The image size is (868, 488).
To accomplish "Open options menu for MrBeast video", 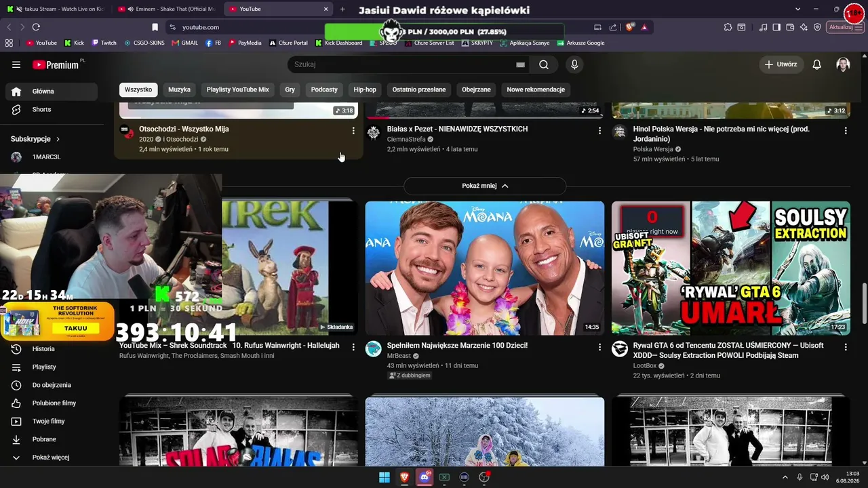I will coord(599,347).
